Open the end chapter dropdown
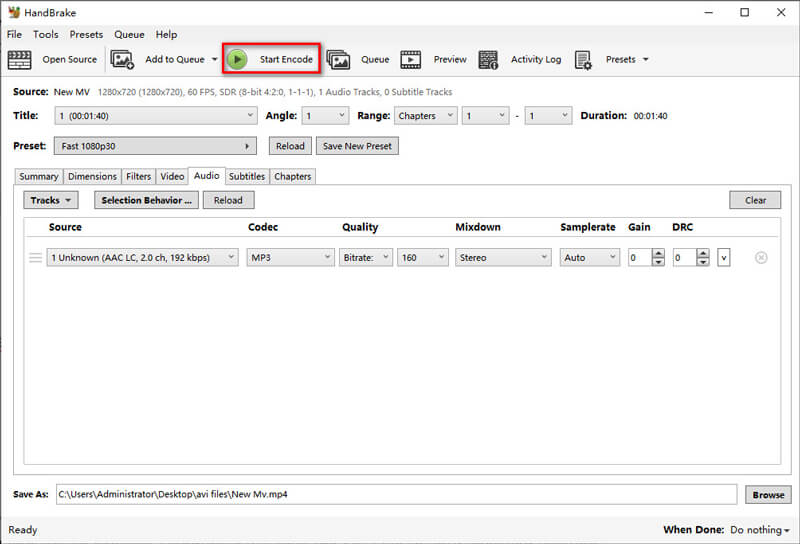This screenshot has height=544, width=800. pyautogui.click(x=548, y=116)
